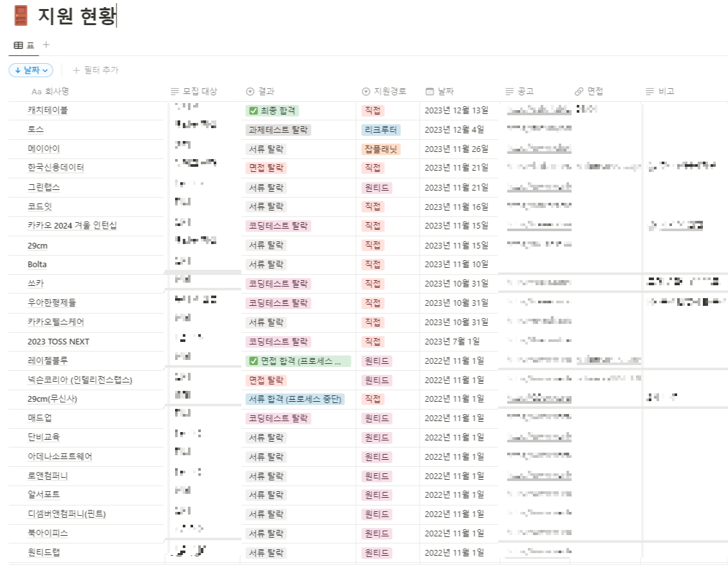Open the 표 table view tab
This screenshot has height=566, width=728.
point(24,45)
